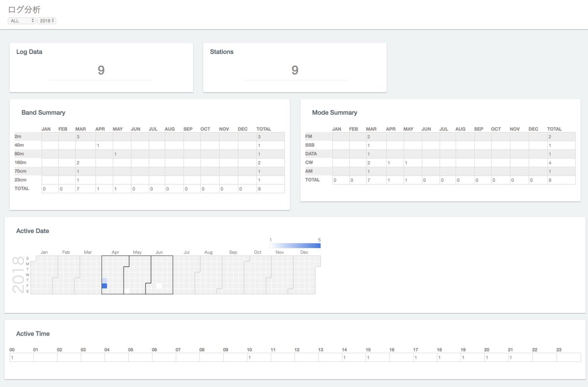This screenshot has width=588, height=387.
Task: Select the CW row label
Action: pyautogui.click(x=309, y=162)
